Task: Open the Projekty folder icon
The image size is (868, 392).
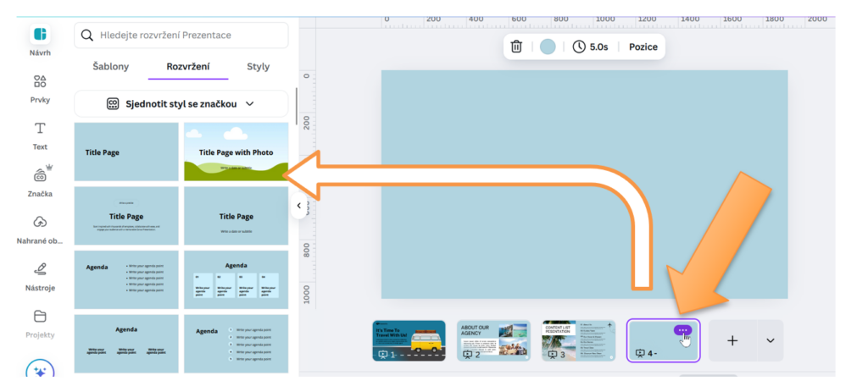Action: (40, 317)
